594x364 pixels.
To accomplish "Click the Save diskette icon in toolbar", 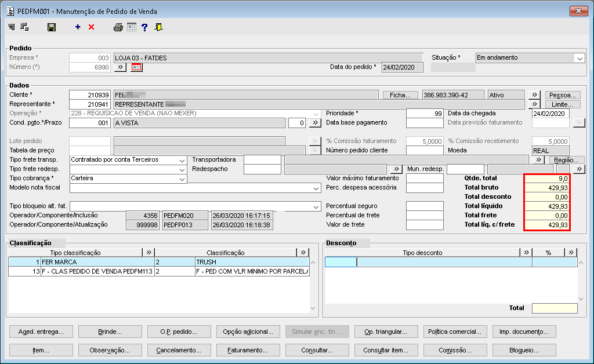I will 52,27.
